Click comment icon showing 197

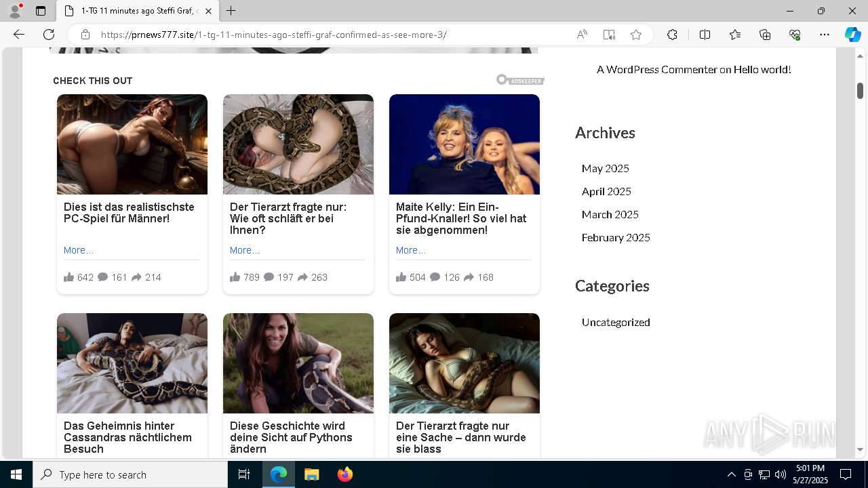(269, 277)
